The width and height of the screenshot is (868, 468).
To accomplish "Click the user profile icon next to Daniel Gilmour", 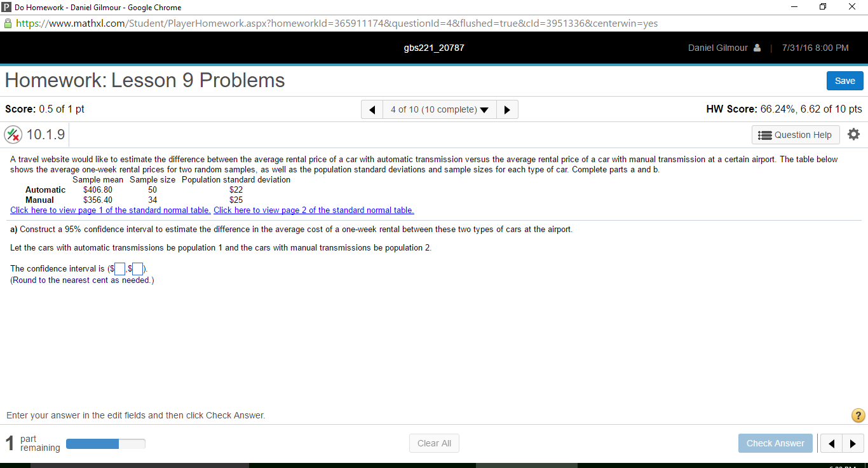I will [756, 47].
